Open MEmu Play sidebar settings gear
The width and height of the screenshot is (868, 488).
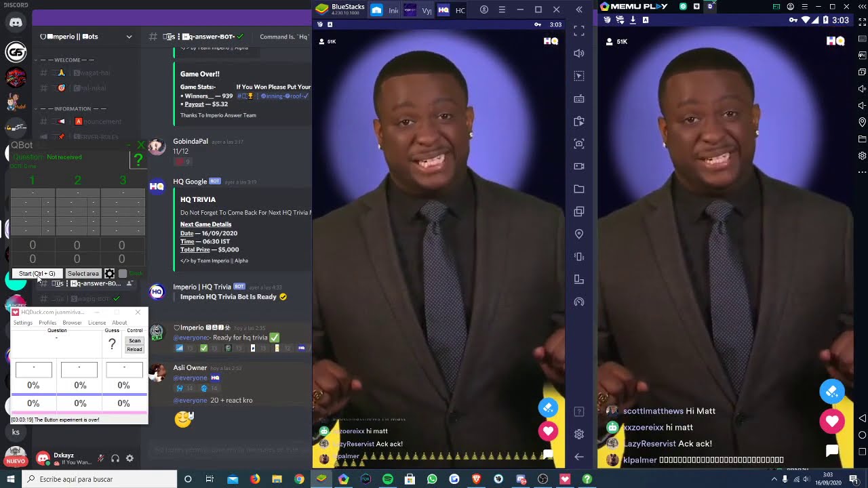coord(862,156)
